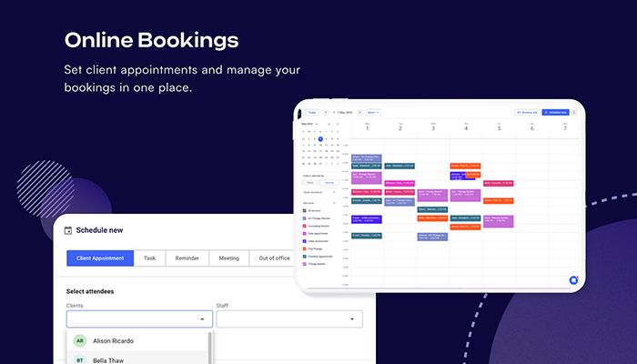Switch to the Reminder tab

pyautogui.click(x=187, y=258)
